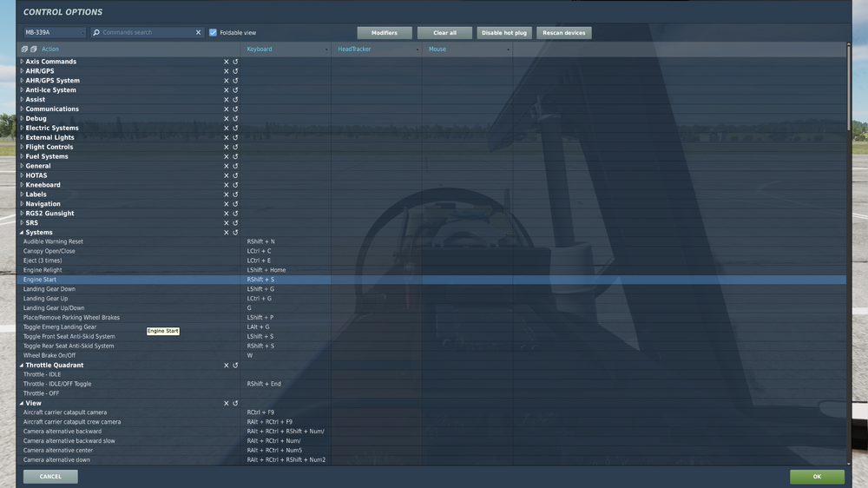Reset Axis Commands category to default
This screenshot has height=488, width=868.
235,62
